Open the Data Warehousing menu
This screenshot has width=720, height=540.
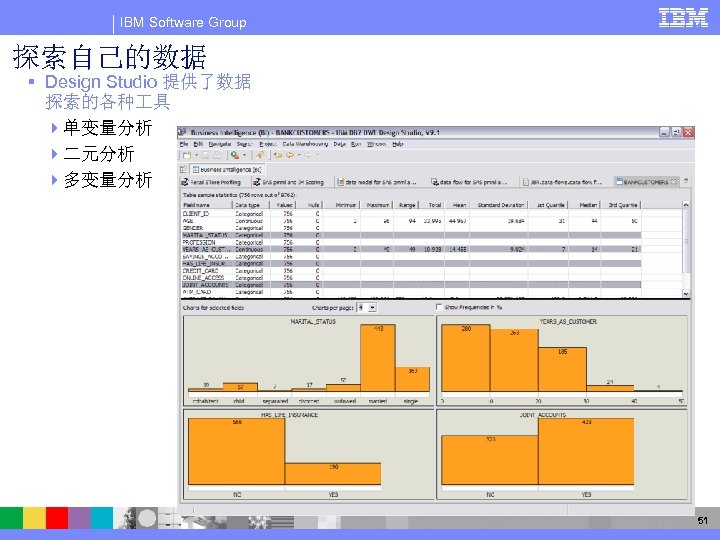point(305,144)
